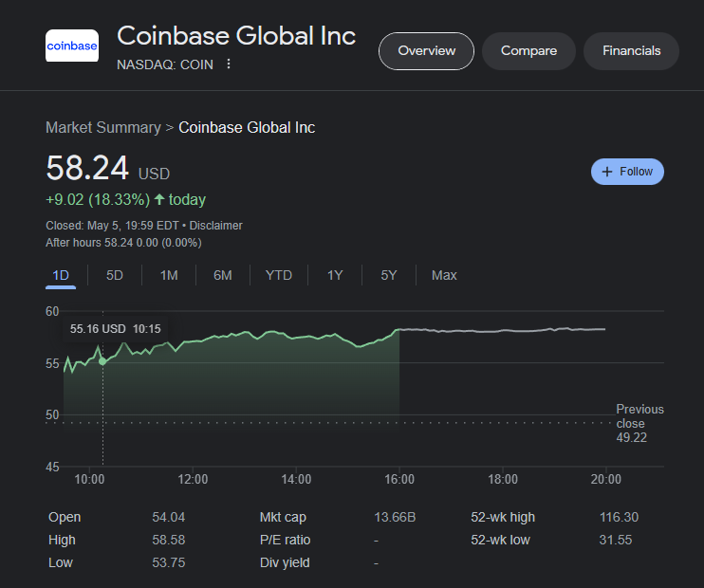This screenshot has width=704, height=588.
Task: Click the Closed: May 5, 19:59 EDT text
Action: point(112,226)
